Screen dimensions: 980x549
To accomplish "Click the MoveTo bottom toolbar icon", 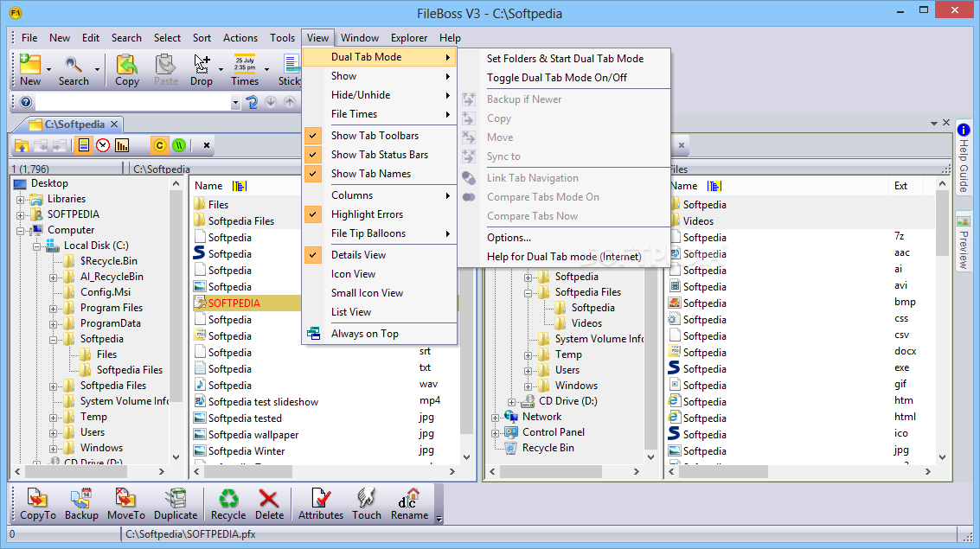I will coord(126,505).
